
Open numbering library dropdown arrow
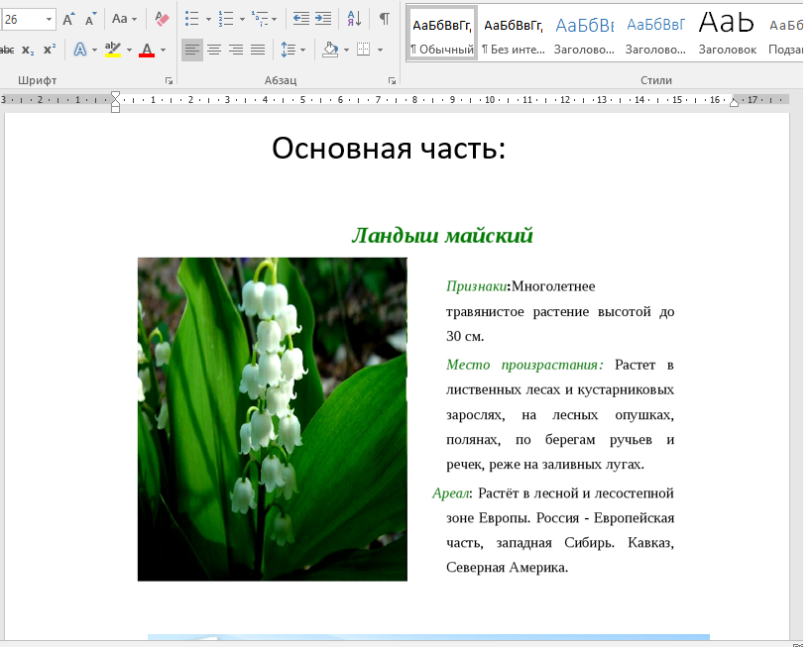coord(242,19)
